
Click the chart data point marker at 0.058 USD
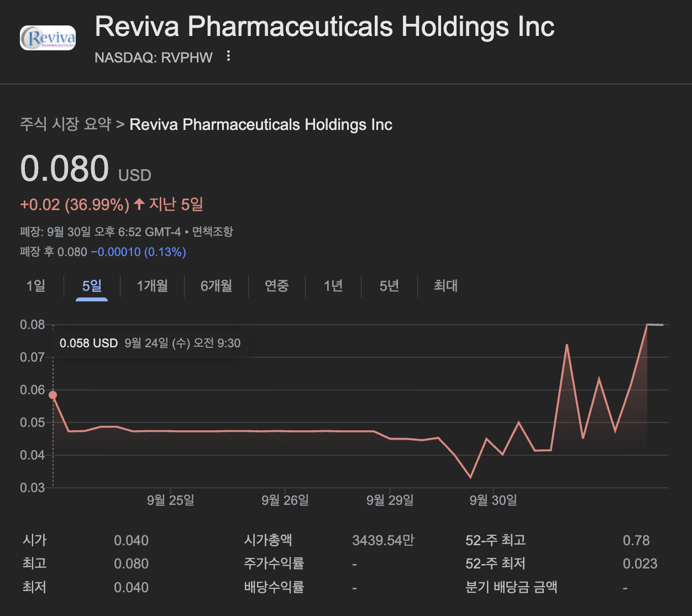[x=53, y=395]
